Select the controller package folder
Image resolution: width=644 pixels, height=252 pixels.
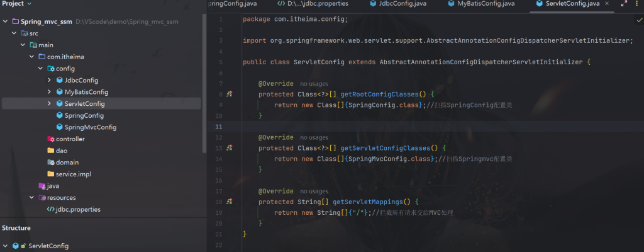click(x=70, y=139)
